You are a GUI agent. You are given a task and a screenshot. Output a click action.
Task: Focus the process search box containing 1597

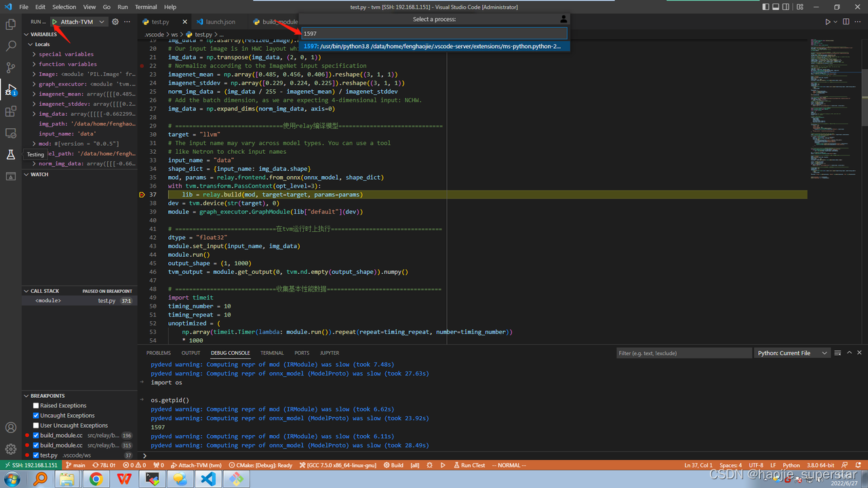pos(435,33)
